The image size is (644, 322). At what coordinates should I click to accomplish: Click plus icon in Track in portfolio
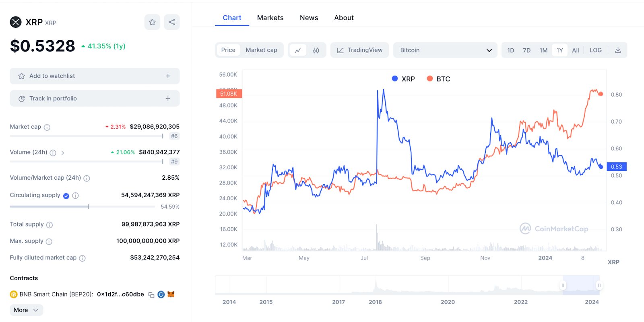tap(168, 98)
